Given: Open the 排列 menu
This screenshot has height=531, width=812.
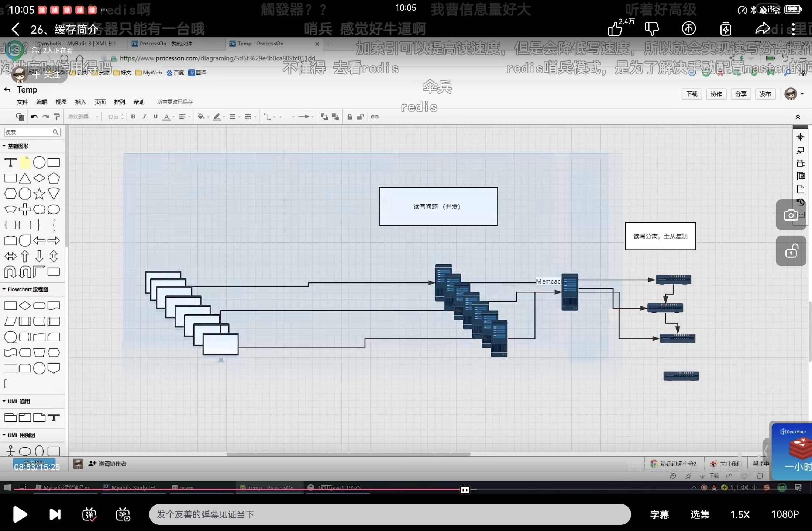Looking at the screenshot, I should tap(119, 102).
